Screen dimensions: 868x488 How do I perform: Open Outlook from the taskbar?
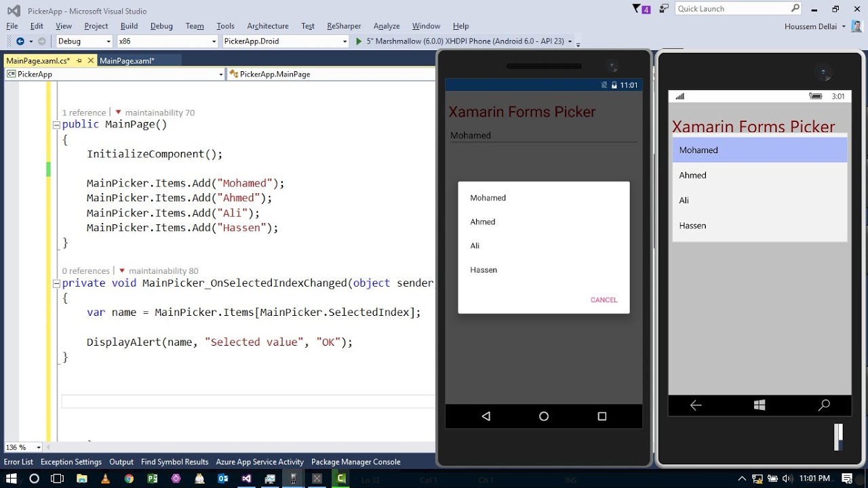pos(223,479)
